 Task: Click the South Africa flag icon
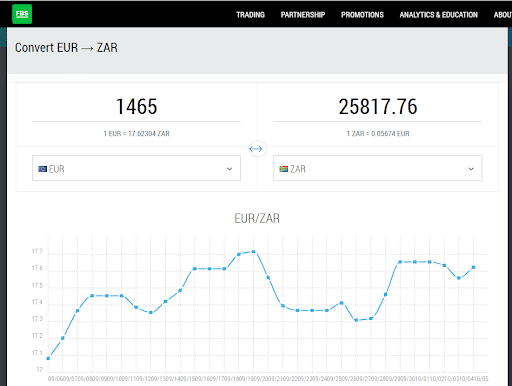click(x=284, y=169)
